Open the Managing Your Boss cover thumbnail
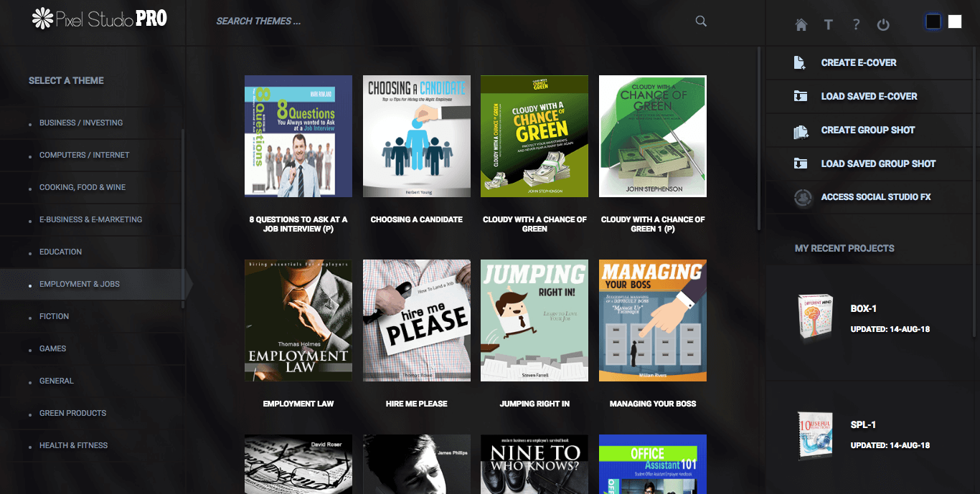 (x=653, y=320)
